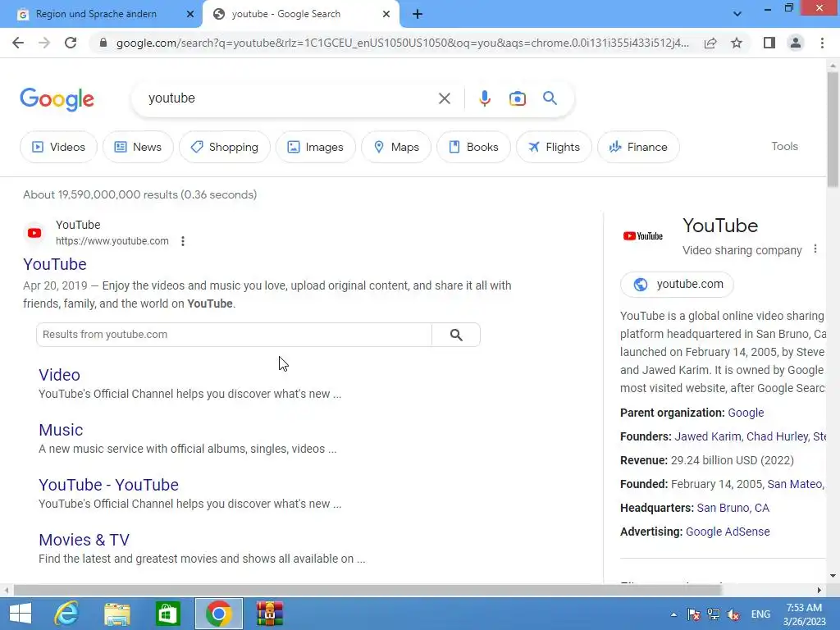This screenshot has height=630, width=840.
Task: Clear the search box with the X icon
Action: click(444, 98)
